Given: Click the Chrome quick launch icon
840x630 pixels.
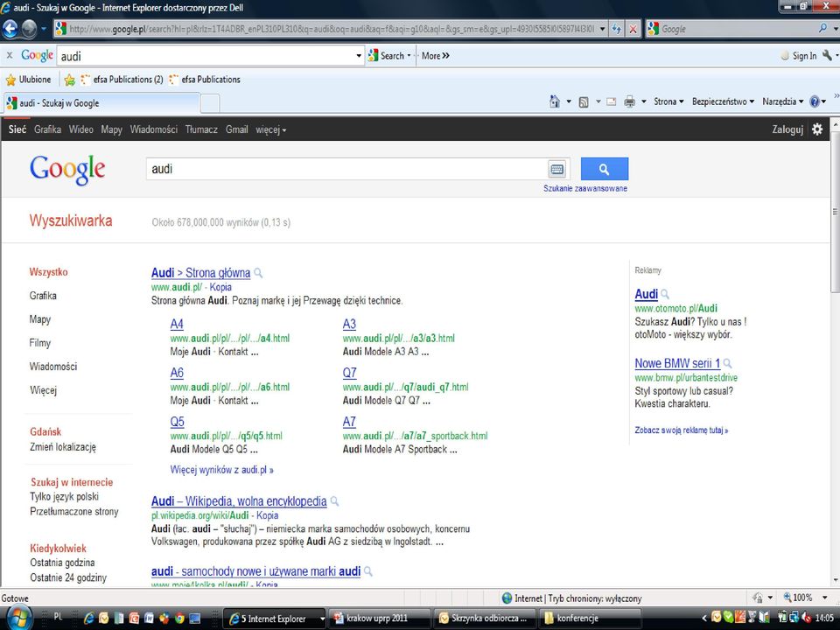Looking at the screenshot, I should point(178,619).
